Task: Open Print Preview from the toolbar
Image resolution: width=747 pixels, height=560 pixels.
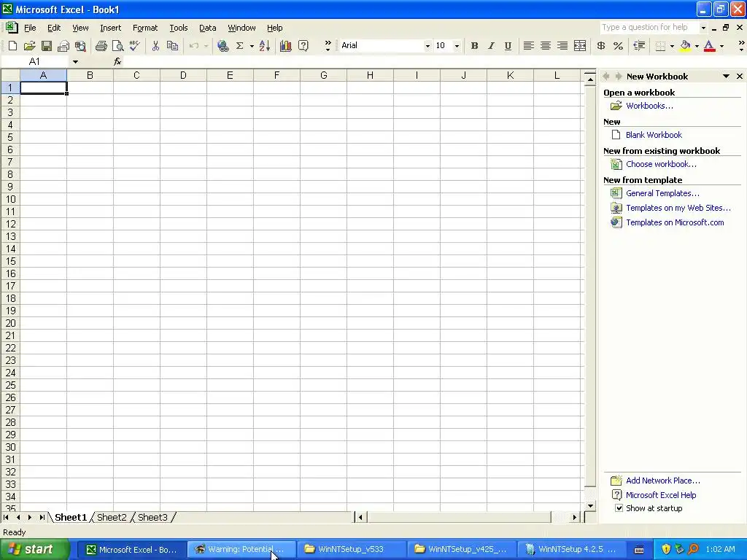Action: (x=117, y=46)
